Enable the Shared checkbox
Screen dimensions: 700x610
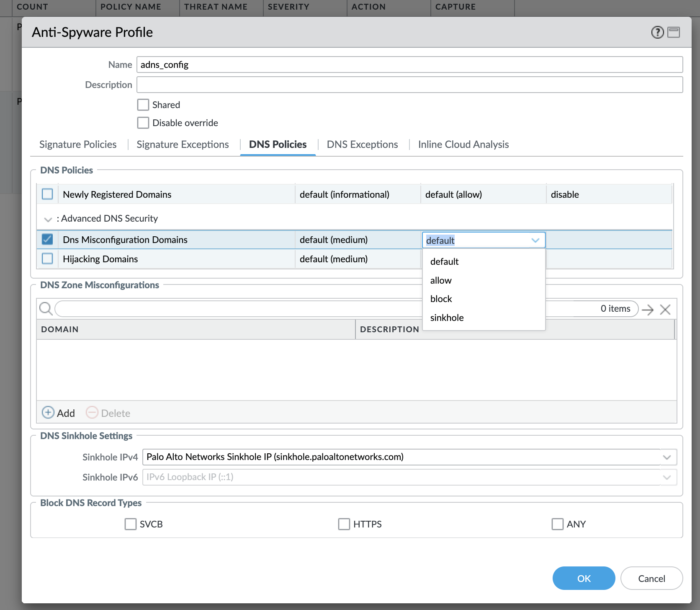143,105
